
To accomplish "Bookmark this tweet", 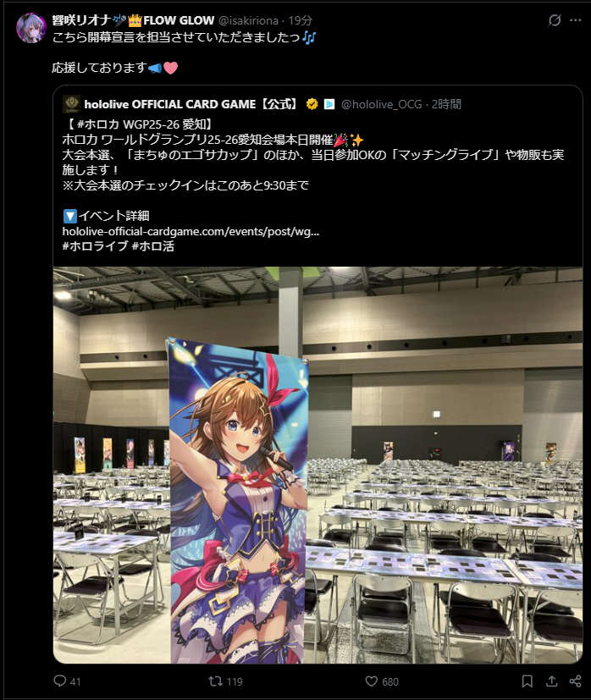I will coord(527,681).
